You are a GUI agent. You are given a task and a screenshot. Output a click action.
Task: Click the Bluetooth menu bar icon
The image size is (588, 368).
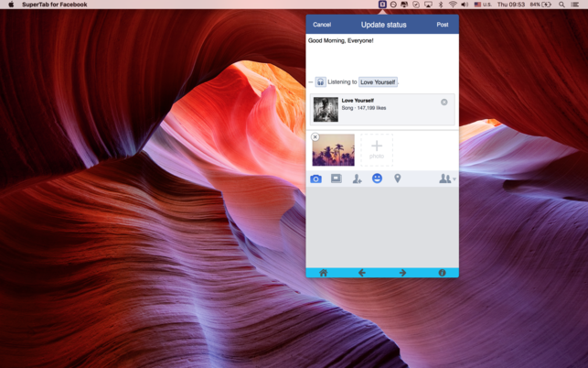click(441, 5)
